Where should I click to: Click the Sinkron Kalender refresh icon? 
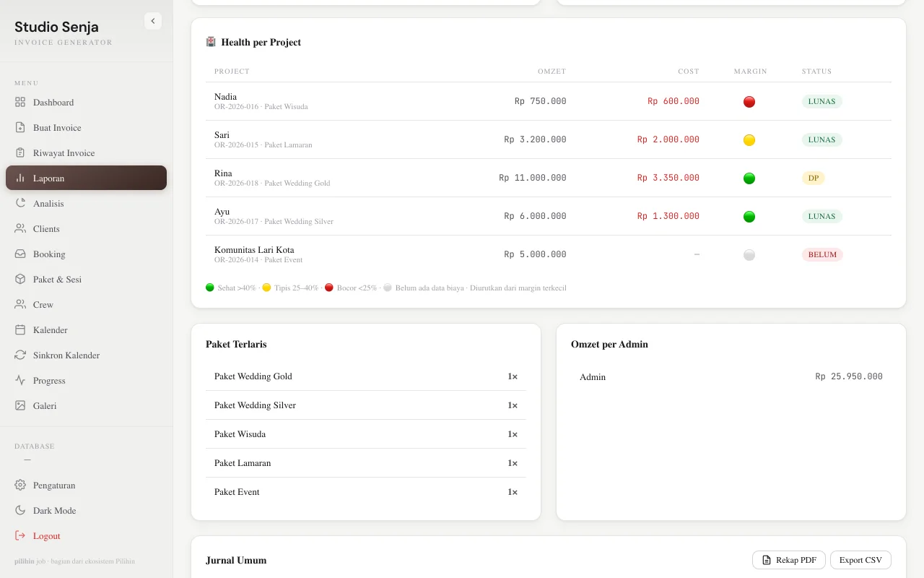pos(20,355)
